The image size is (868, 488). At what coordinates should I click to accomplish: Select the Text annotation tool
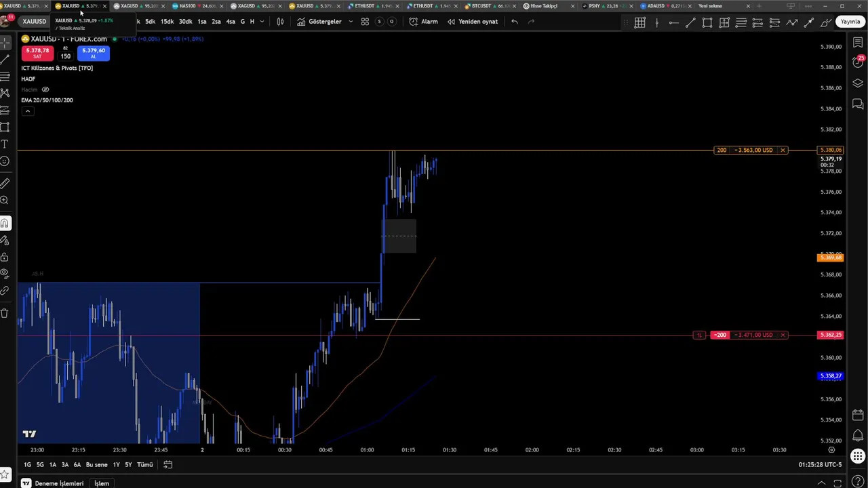click(5, 144)
